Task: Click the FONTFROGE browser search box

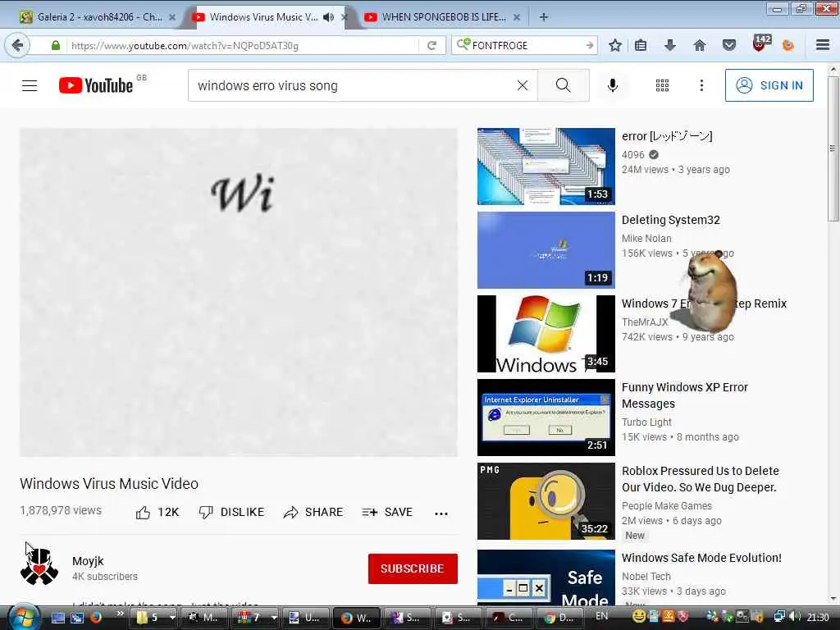Action: coord(525,46)
